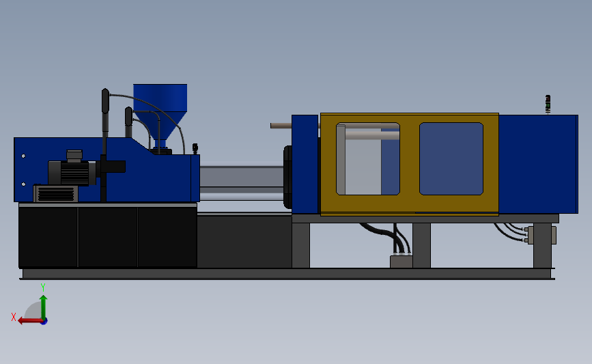Image resolution: width=592 pixels, height=364 pixels.
Task: Pick the small gray box under the hanging cables
Action: [x=401, y=262]
